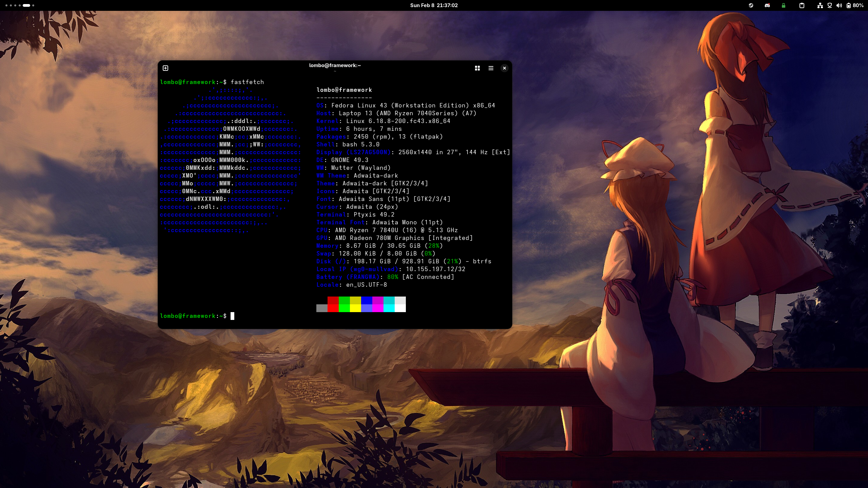Close the Ptyxis terminal window
Image resolution: width=868 pixels, height=488 pixels.
(504, 68)
